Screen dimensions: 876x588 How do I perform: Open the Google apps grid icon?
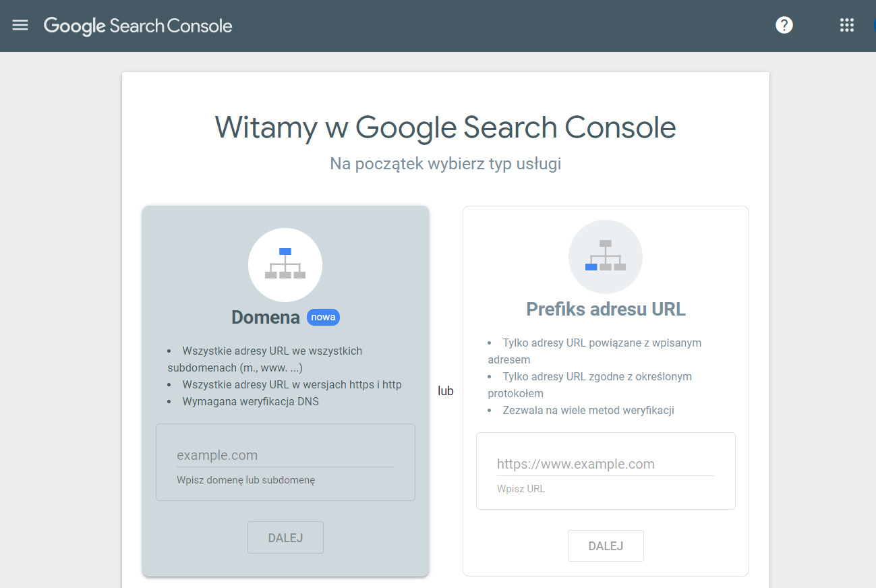[846, 25]
